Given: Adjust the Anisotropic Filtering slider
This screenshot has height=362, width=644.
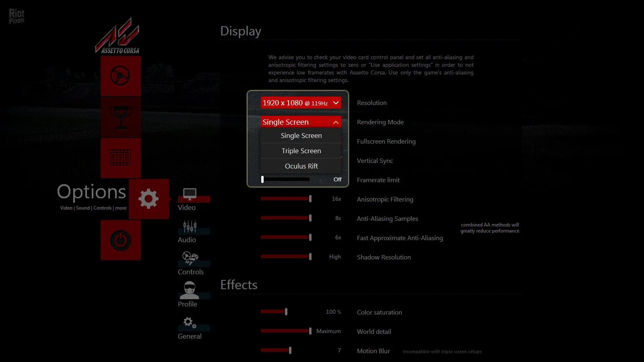Looking at the screenshot, I should [286, 199].
